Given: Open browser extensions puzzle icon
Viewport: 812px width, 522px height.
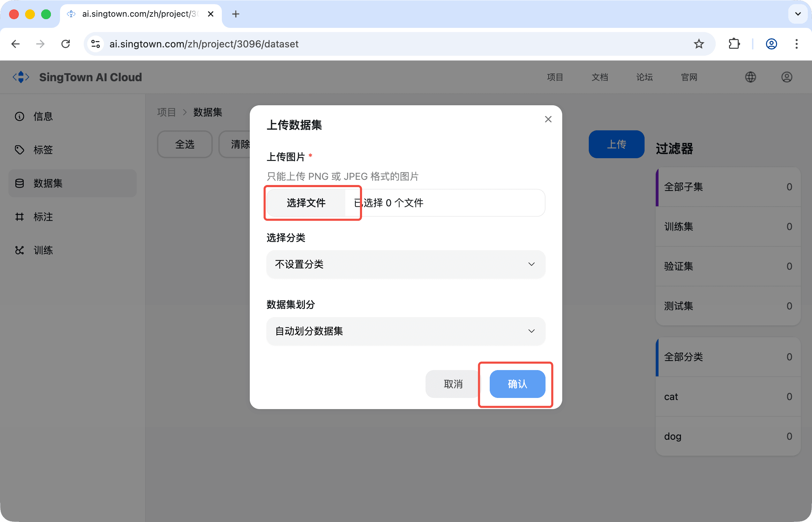Looking at the screenshot, I should [x=734, y=44].
